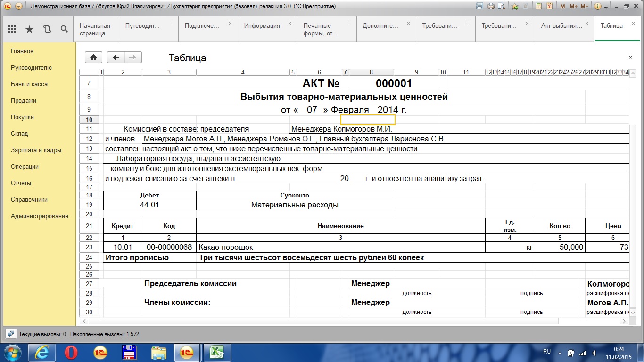644x362 pixels.
Task: Open print preview with the magnifier page icon
Action: pos(502,7)
